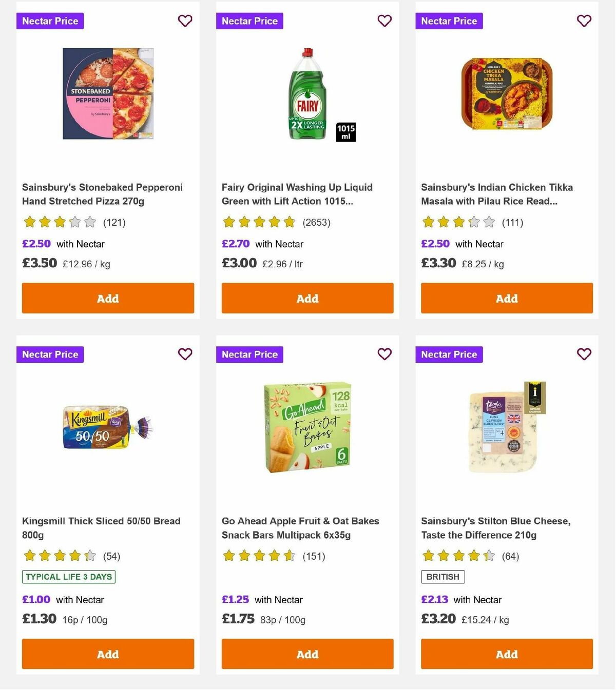Click the Nectar Price badge on the pizza card
Image resolution: width=616 pixels, height=690 pixels.
[50, 21]
